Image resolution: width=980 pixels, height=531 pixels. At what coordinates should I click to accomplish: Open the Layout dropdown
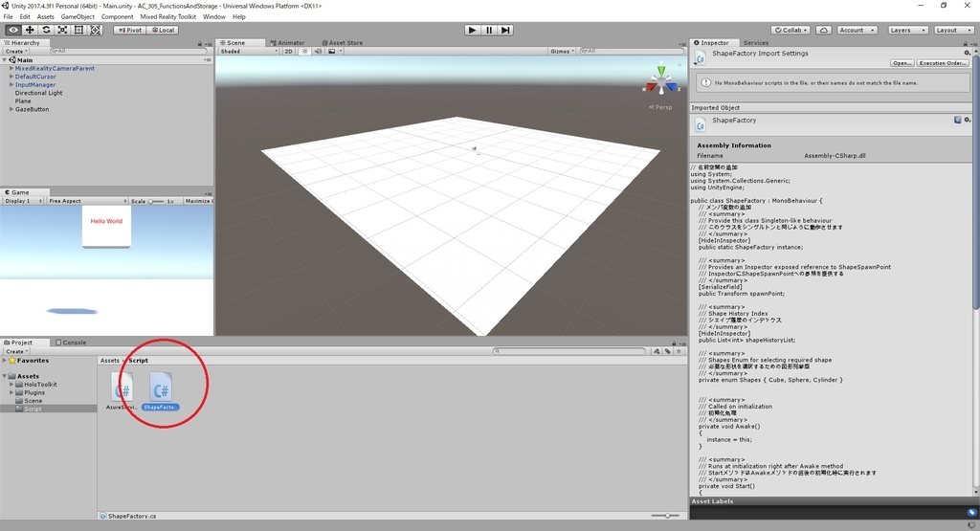pos(953,30)
